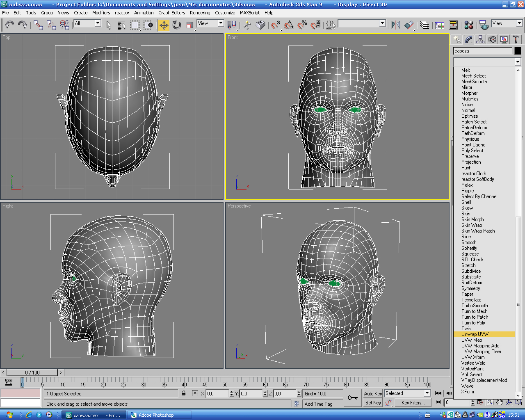This screenshot has width=525, height=420.
Task: Open the Schematic View
Action: (x=453, y=25)
